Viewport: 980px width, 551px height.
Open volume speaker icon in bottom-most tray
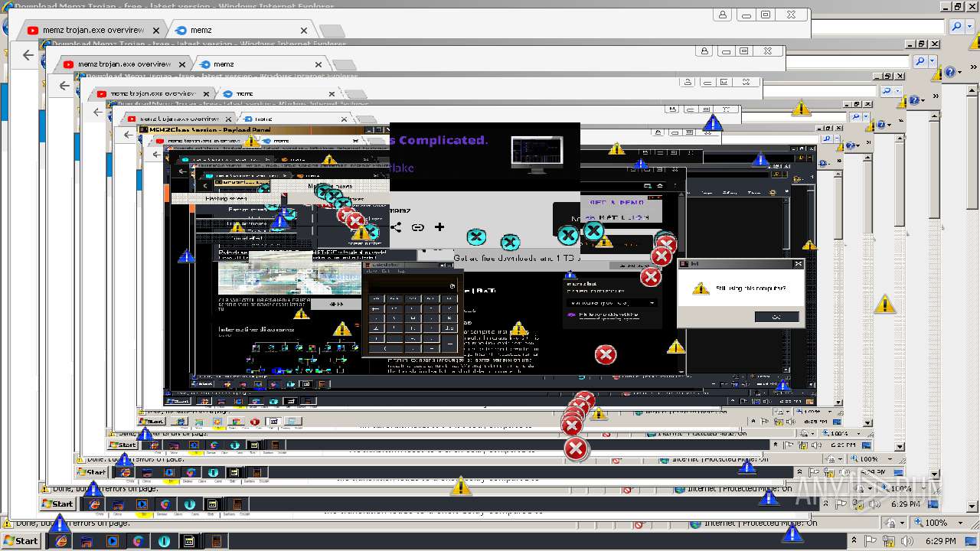tap(906, 541)
